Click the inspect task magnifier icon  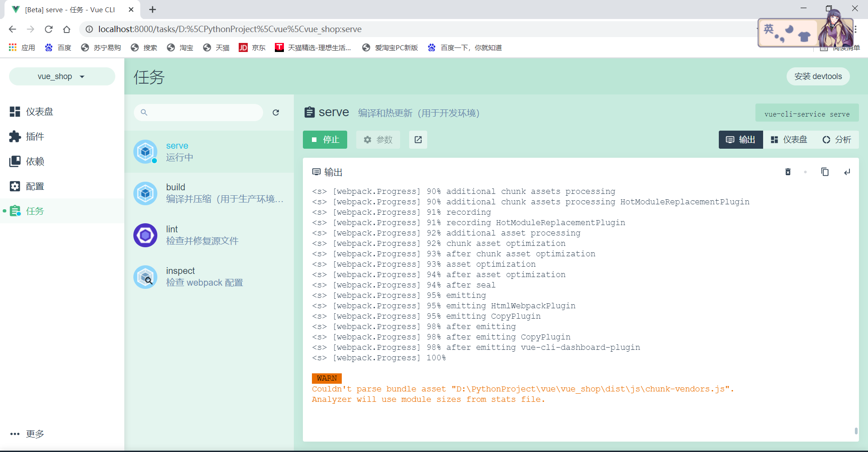click(x=146, y=277)
